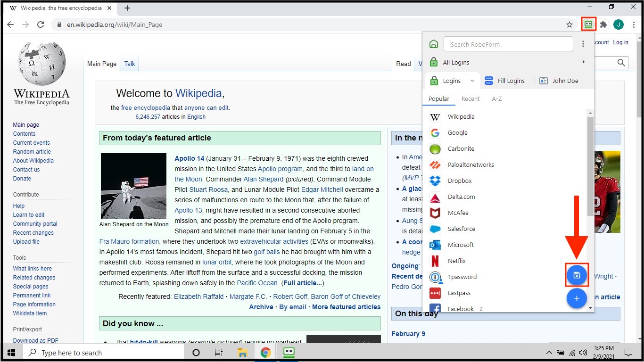Switch to the Recent tab
The height and width of the screenshot is (362, 644).
470,99
